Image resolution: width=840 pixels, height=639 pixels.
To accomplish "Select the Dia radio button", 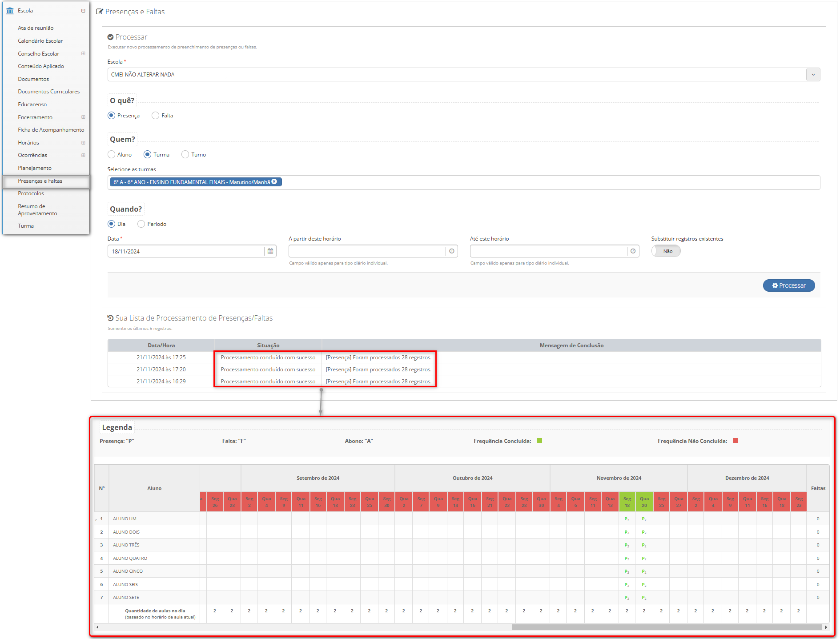I will click(x=111, y=224).
